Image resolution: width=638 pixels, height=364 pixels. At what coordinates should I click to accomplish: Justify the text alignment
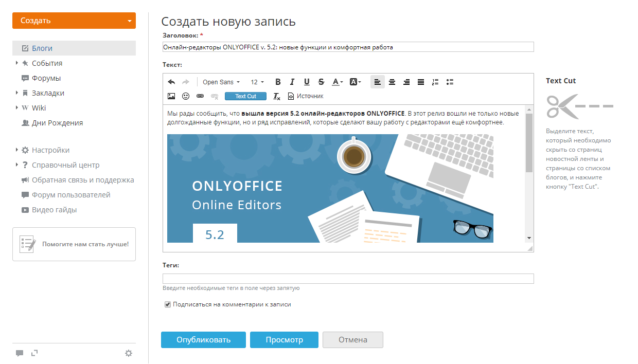421,82
